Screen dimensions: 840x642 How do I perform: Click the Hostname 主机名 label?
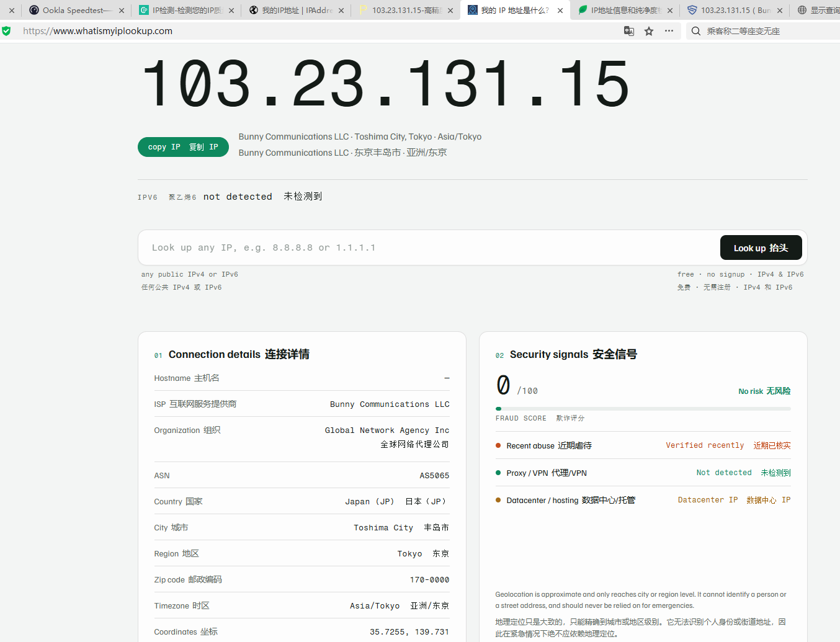[187, 378]
